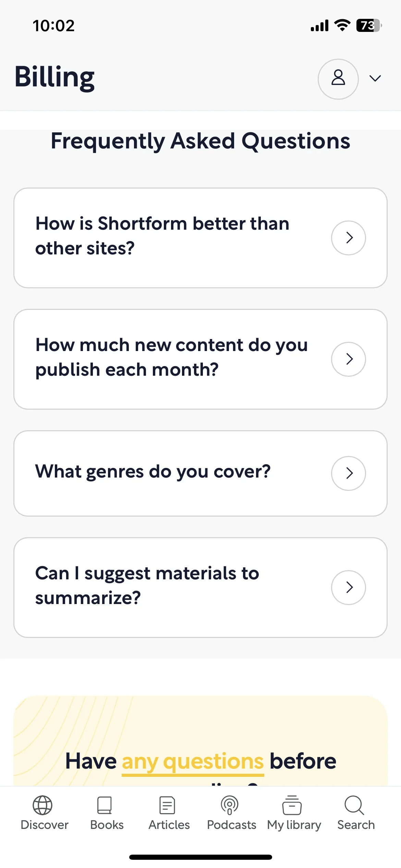The height and width of the screenshot is (868, 401).
Task: Expand "How is Shortform better" arrow
Action: [x=349, y=238]
